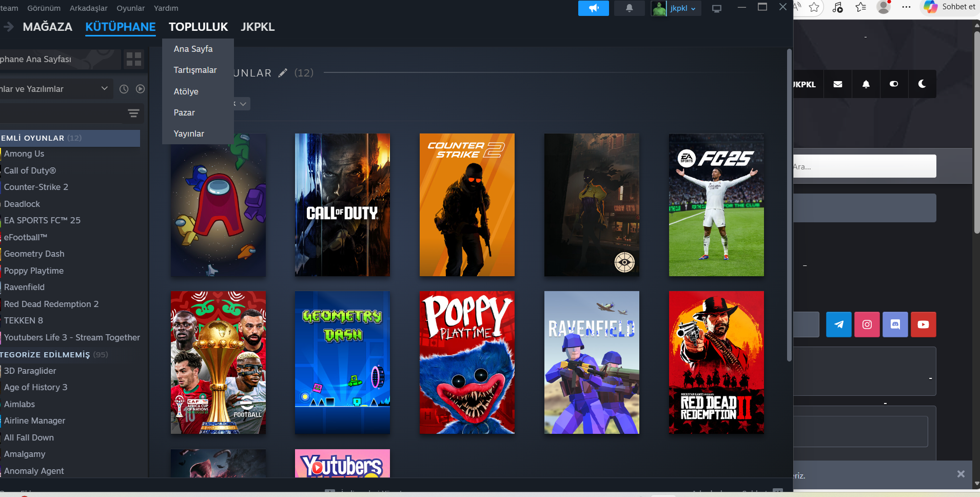Open the Geometry Dash cover art
This screenshot has height=497, width=980.
tap(342, 362)
